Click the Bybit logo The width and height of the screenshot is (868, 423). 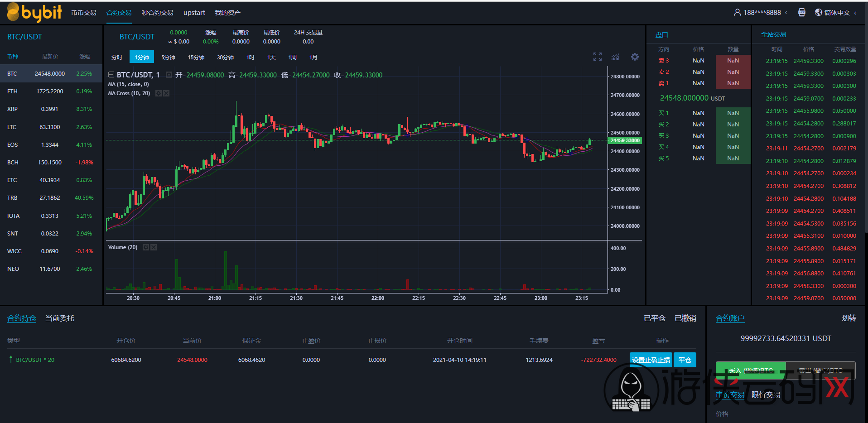(x=34, y=12)
